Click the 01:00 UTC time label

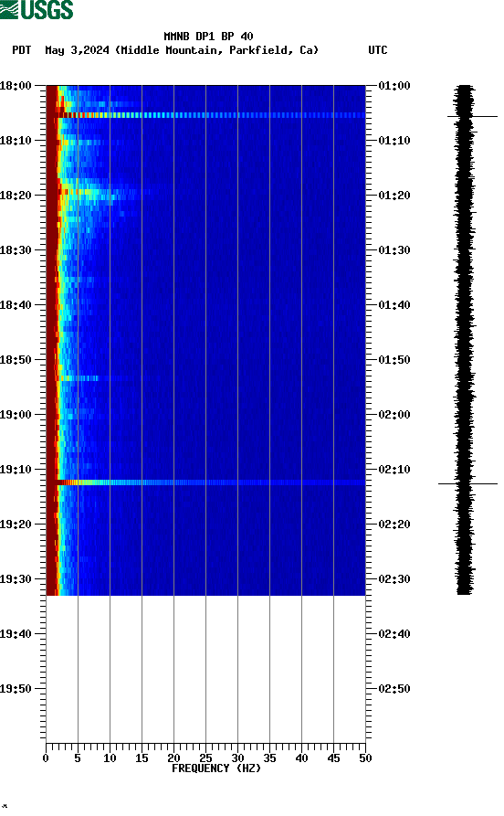pyautogui.click(x=394, y=85)
